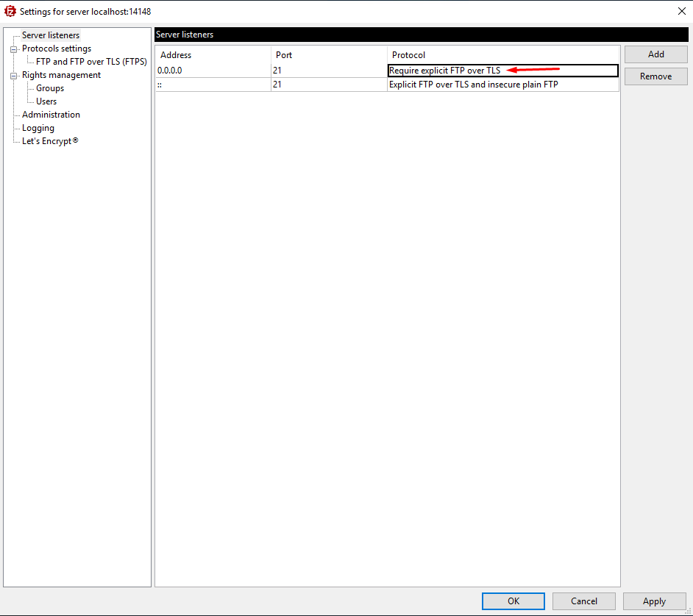
Task: Click protocol cell of the :: listener row
Action: tap(502, 85)
